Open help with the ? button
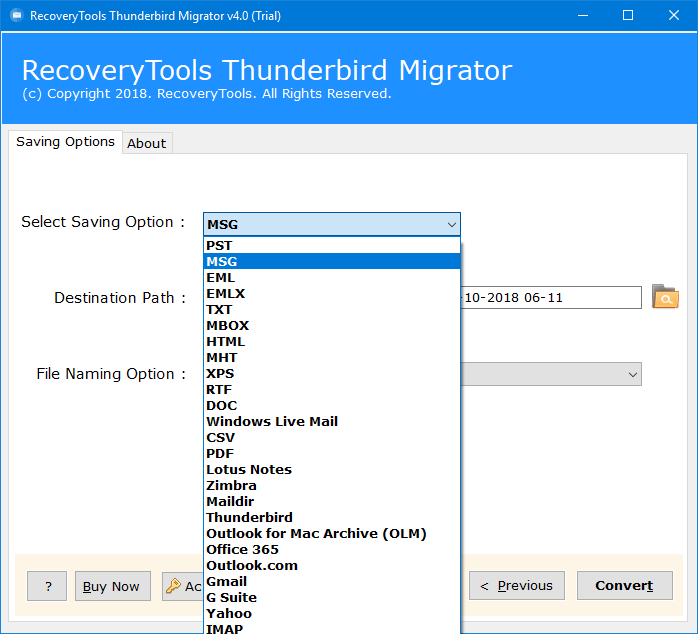 click(47, 586)
